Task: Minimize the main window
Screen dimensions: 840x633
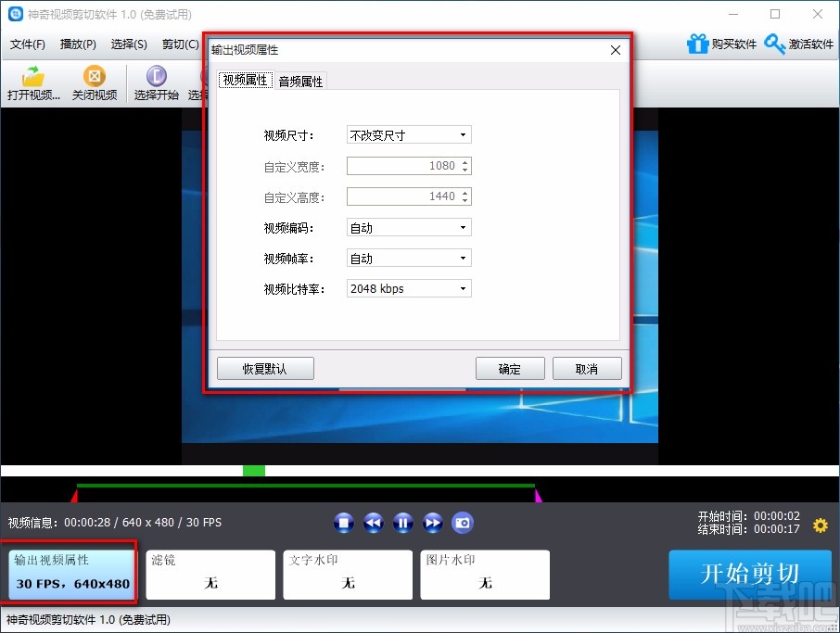Action: (733, 14)
